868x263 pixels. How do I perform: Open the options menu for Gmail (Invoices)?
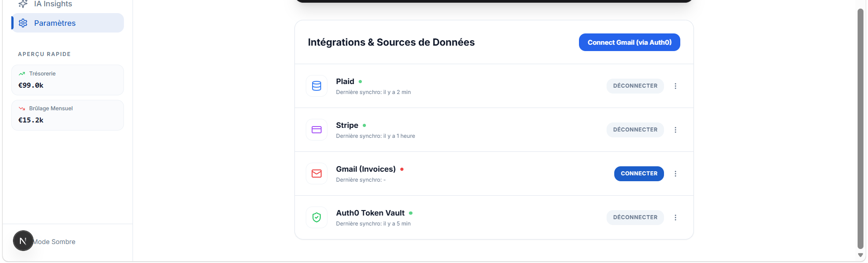(675, 174)
